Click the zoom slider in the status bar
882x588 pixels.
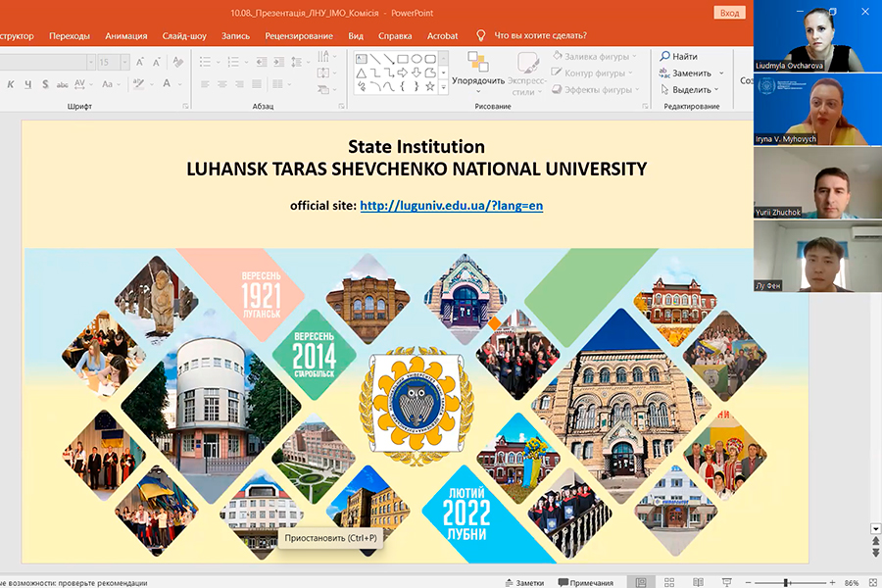click(785, 582)
